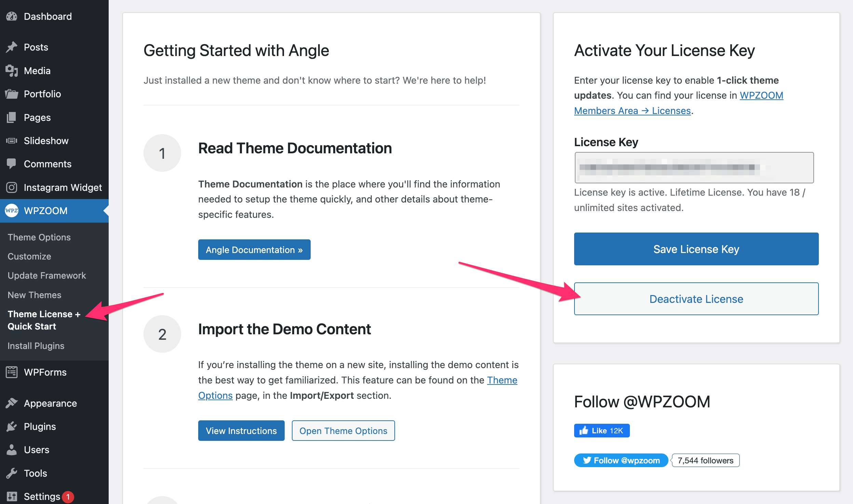Click the Media library icon
The width and height of the screenshot is (853, 504).
point(12,71)
